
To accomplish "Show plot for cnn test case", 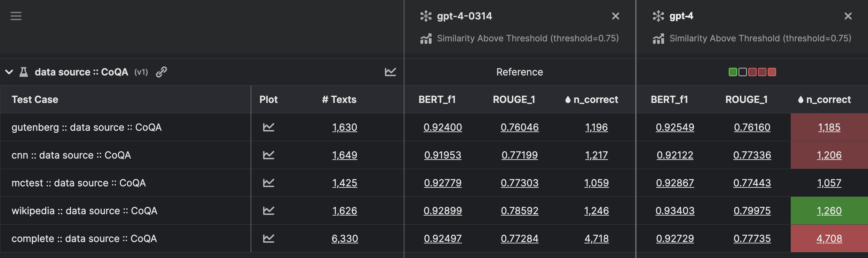I will [x=269, y=155].
